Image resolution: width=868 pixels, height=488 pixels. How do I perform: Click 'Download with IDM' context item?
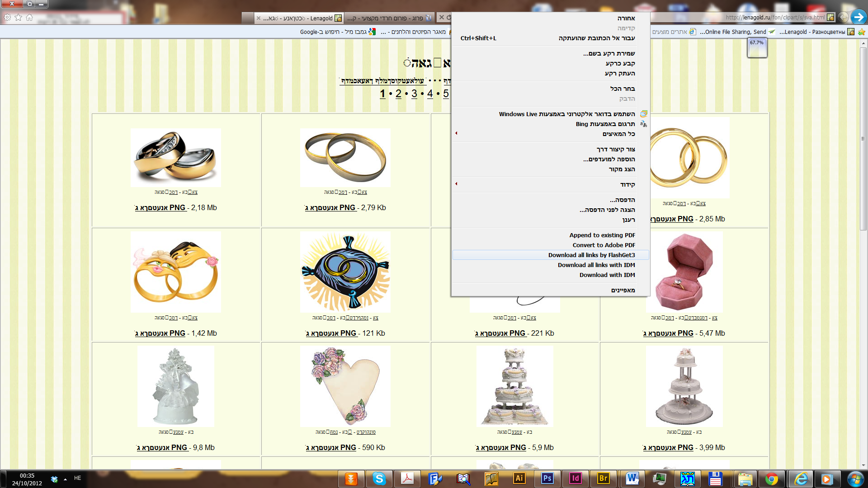[607, 275]
